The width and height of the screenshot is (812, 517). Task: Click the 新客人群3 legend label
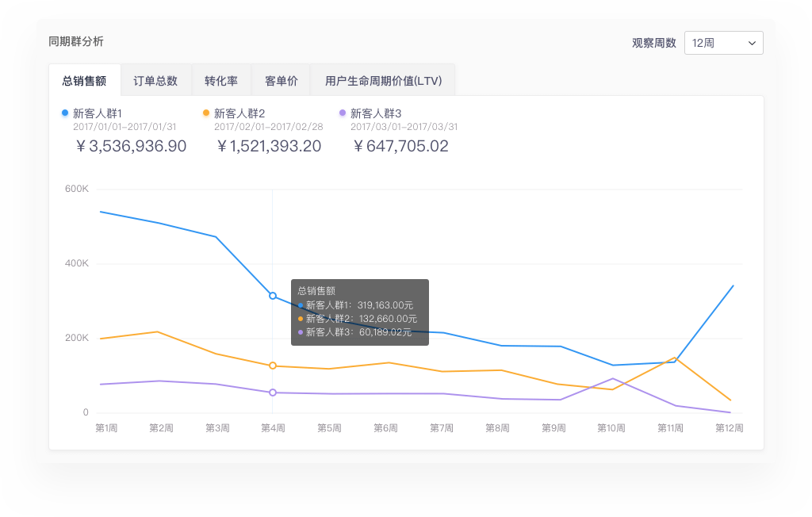pos(376,113)
